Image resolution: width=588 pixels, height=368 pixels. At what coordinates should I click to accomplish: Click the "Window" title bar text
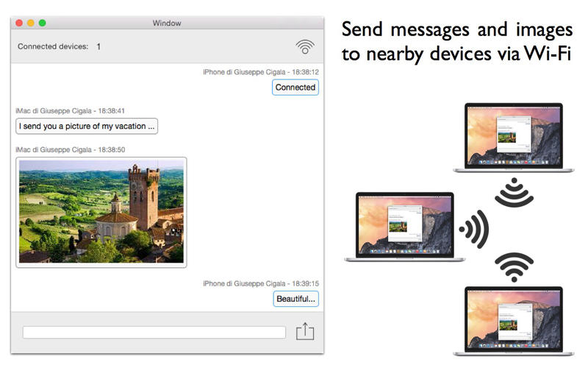[x=167, y=24]
